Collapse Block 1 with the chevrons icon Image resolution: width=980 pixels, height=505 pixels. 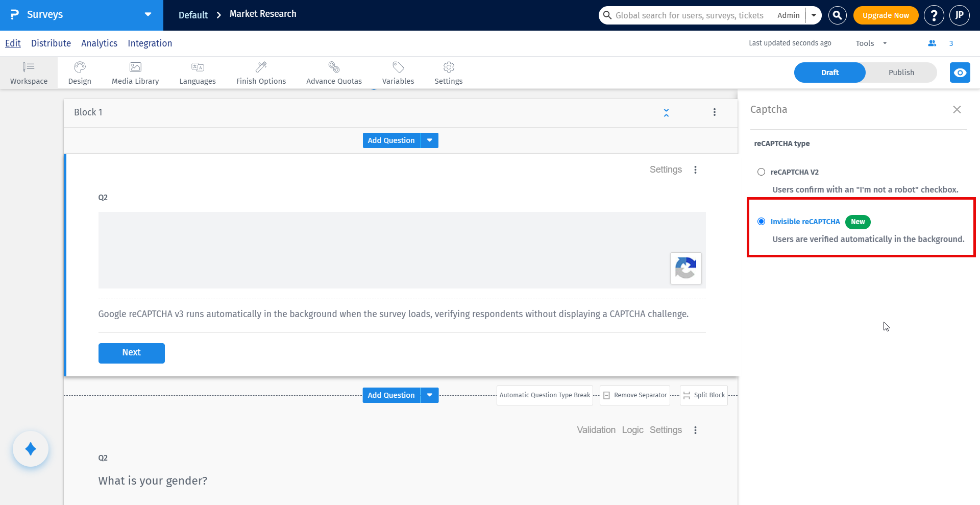pyautogui.click(x=666, y=112)
